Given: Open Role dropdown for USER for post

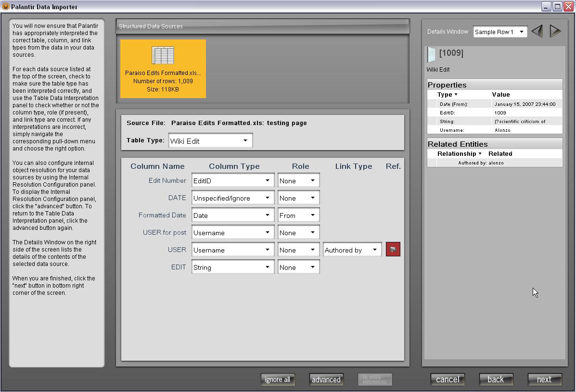Looking at the screenshot, I should tap(299, 232).
